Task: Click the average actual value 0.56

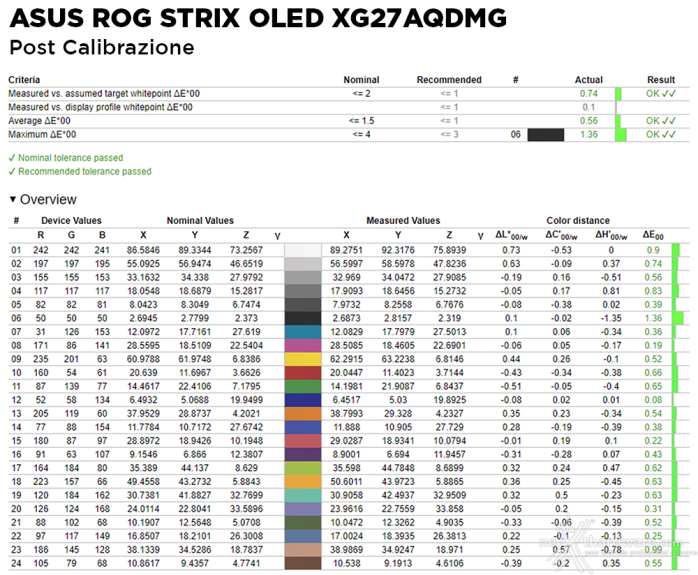Action: click(x=588, y=121)
